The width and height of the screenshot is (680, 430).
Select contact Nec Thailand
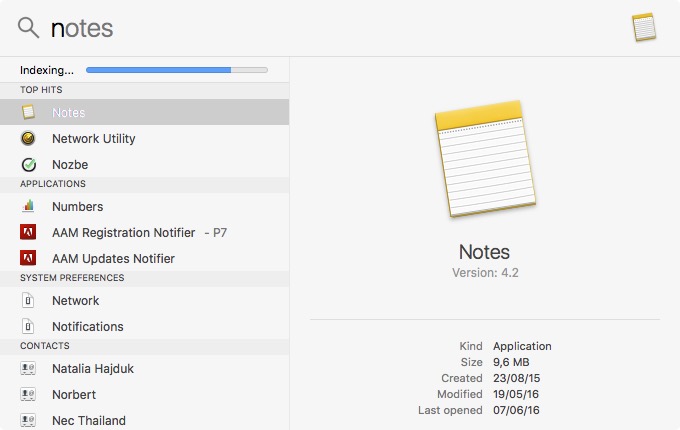pyautogui.click(x=144, y=420)
